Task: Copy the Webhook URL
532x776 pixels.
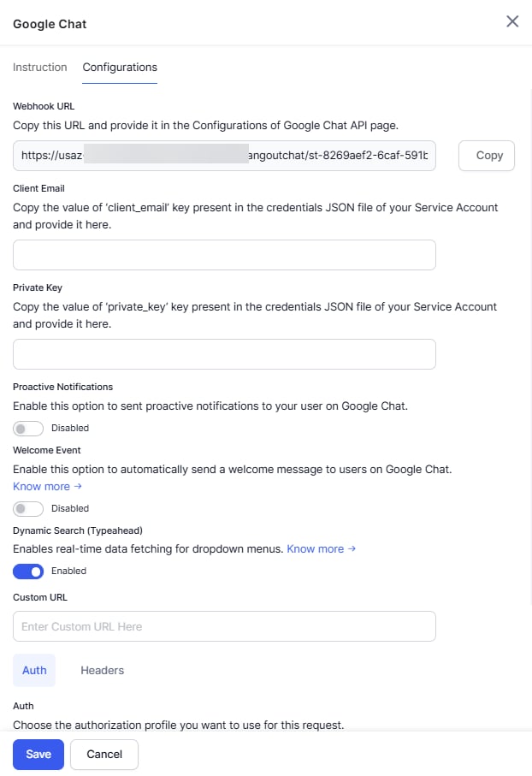Action: (487, 156)
